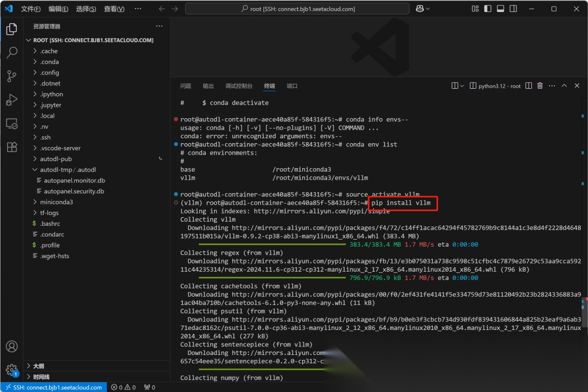This screenshot has height=392, width=588.
Task: Open the Source Control view
Action: (x=11, y=76)
